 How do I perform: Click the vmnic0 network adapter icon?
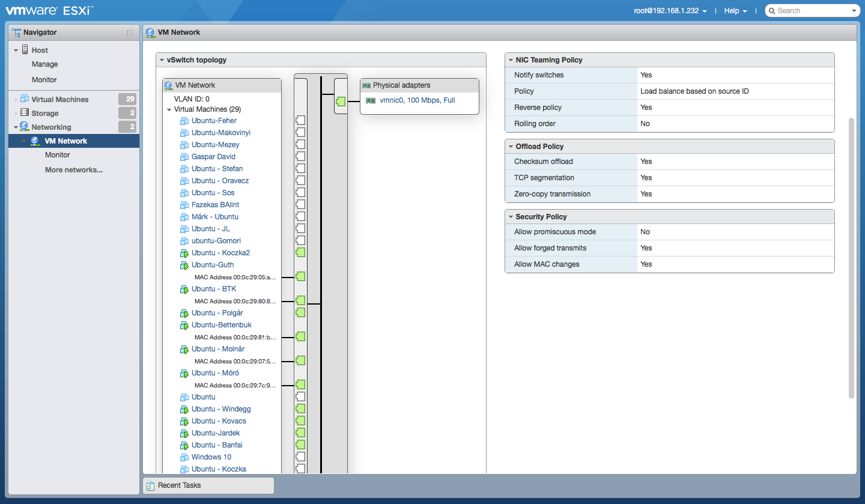(371, 100)
